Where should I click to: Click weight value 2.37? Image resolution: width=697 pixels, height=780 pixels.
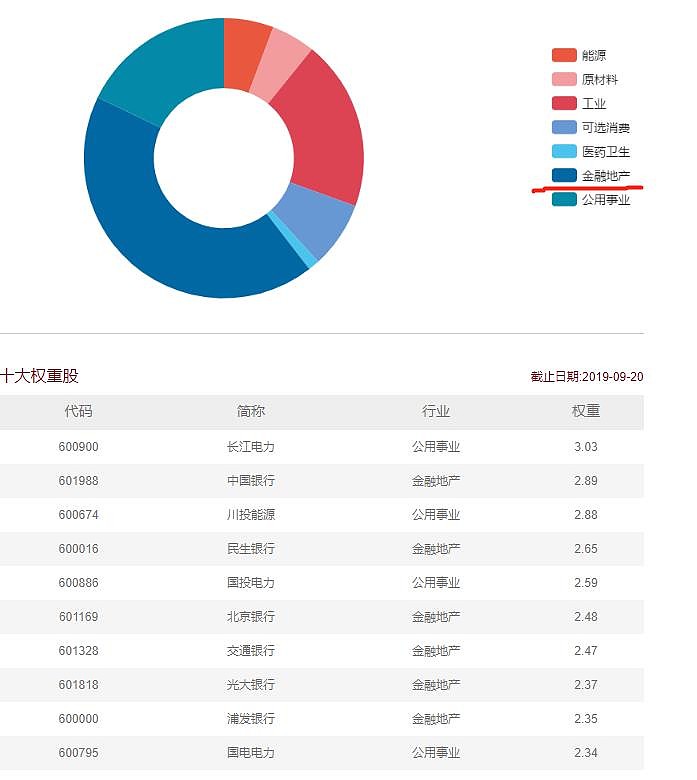586,684
